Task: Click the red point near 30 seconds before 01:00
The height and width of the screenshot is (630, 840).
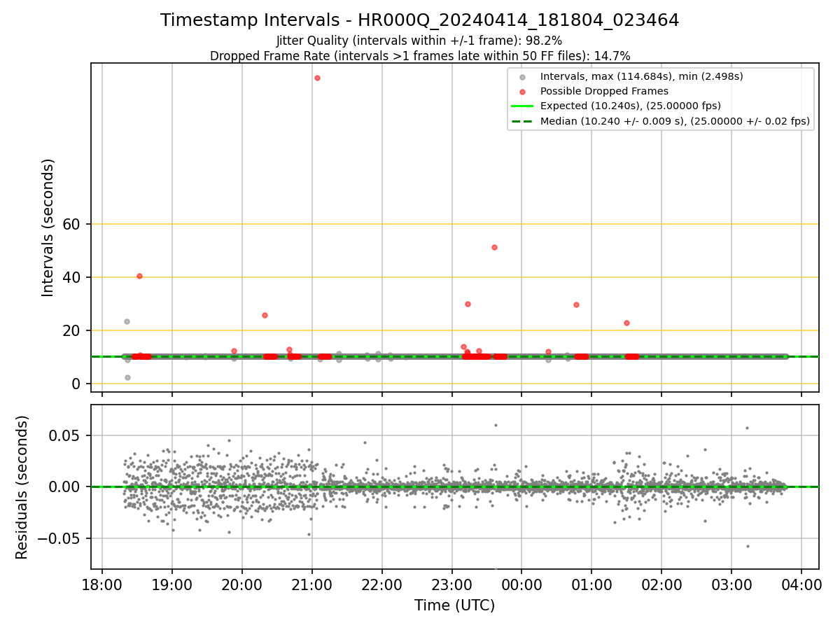Action: pos(576,304)
